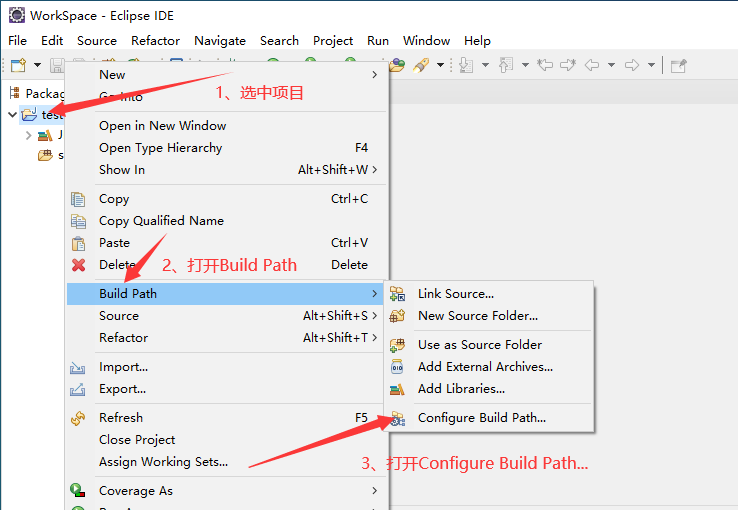The height and width of the screenshot is (510, 738).
Task: Expand the Show In submenu arrow
Action: (x=375, y=169)
